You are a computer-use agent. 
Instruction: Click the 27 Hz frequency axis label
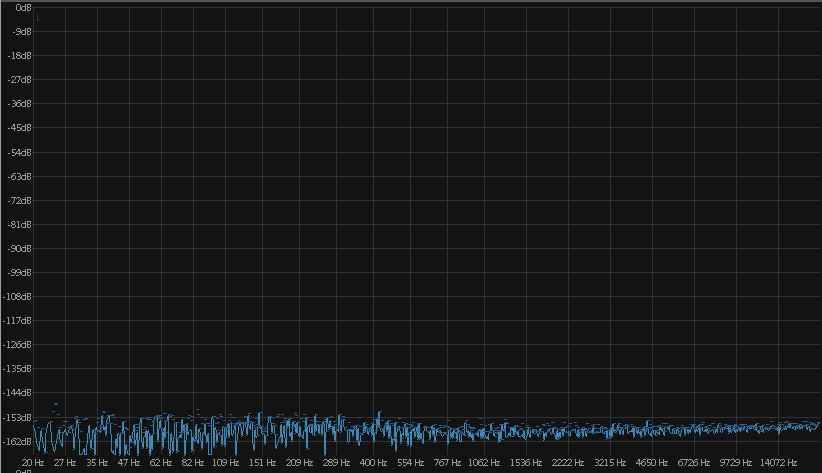click(65, 463)
